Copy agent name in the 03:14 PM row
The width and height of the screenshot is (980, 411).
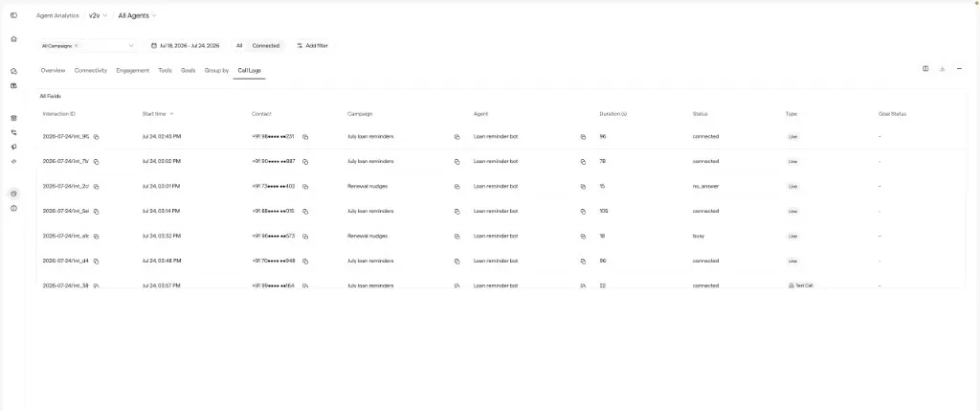(x=583, y=212)
